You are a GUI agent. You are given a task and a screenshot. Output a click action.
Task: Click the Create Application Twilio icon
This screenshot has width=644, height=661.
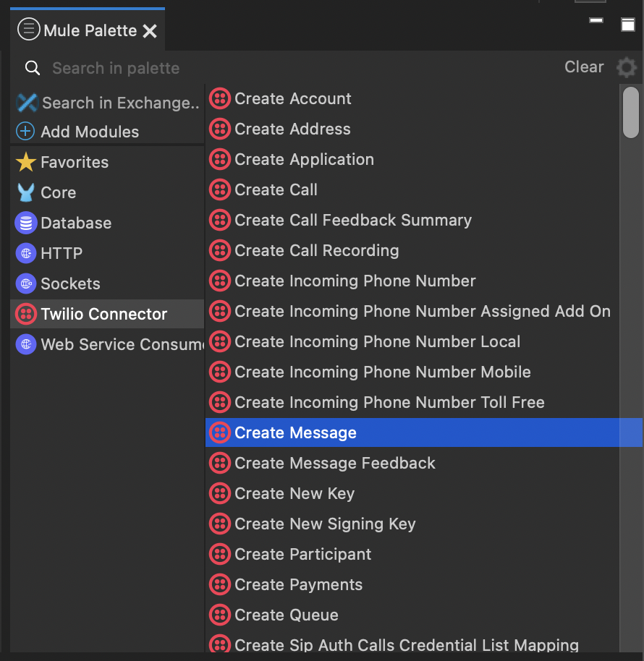(220, 159)
